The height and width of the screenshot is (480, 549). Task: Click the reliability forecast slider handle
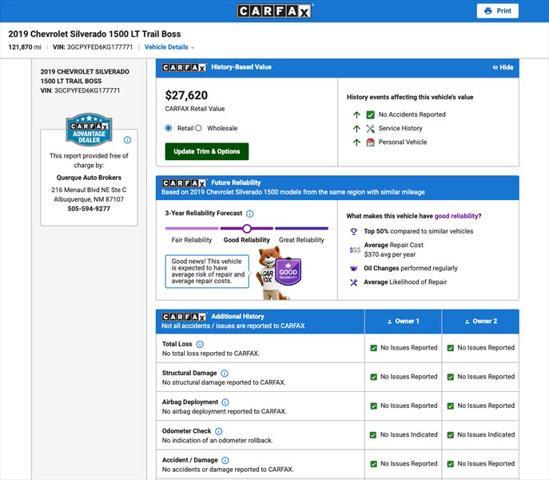coord(247,229)
